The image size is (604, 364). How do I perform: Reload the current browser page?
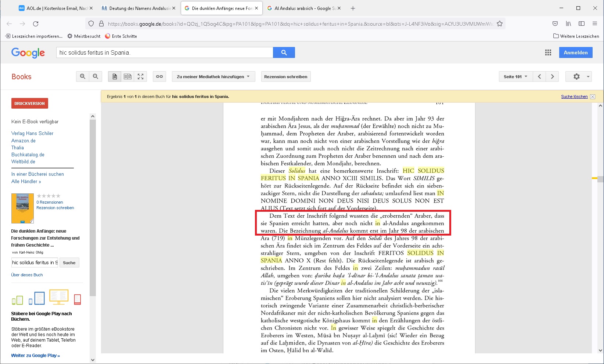[x=36, y=24]
